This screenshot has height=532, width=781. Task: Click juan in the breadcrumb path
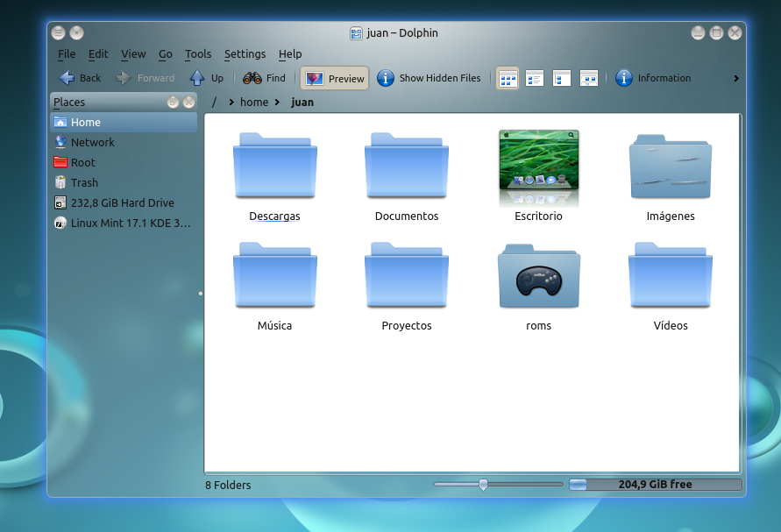click(x=302, y=103)
